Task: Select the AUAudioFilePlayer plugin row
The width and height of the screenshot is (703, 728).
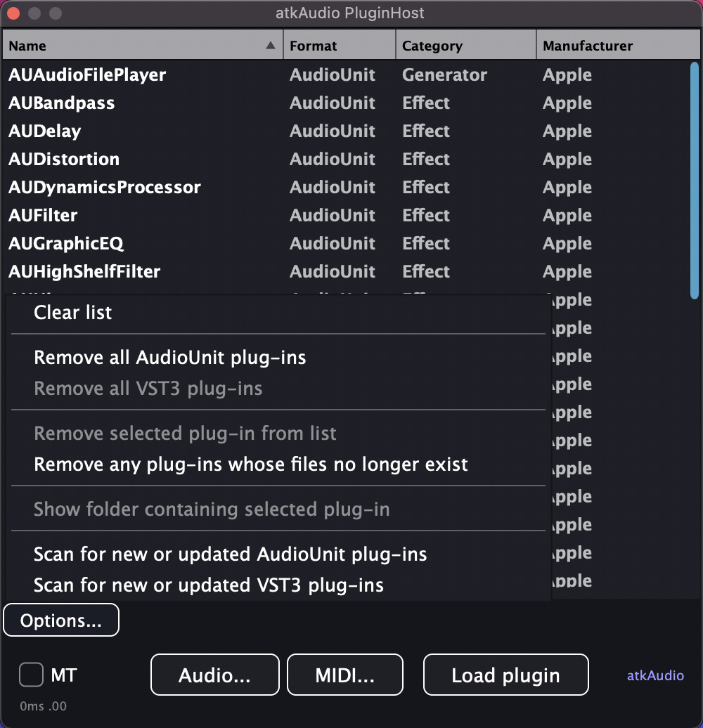Action: (87, 75)
